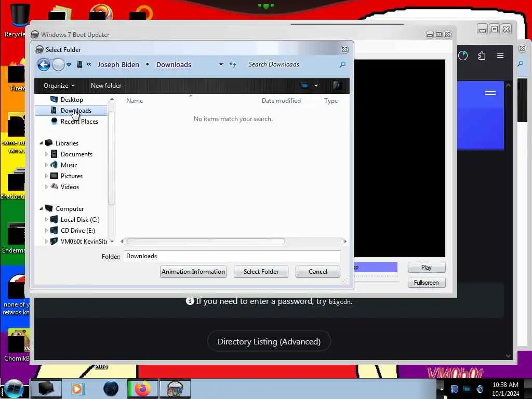Click the magnifier search icon
Viewport: 532px width, 399px height.
(342, 64)
